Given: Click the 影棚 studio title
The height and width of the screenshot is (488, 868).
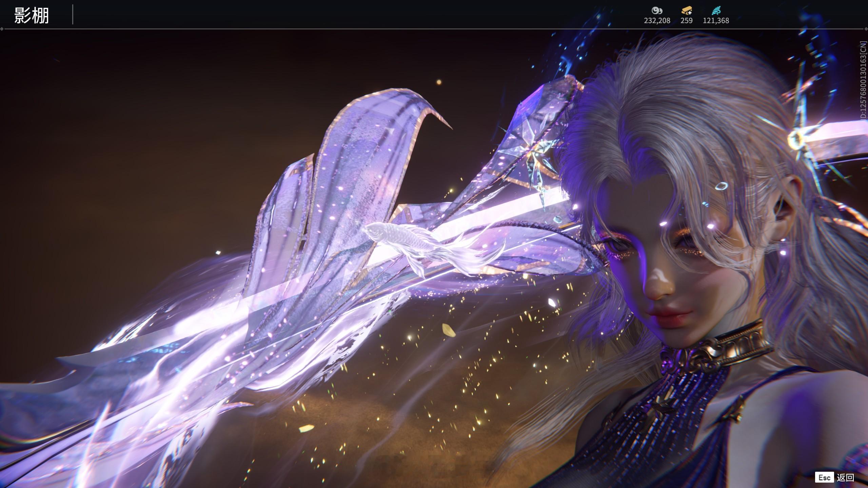Looking at the screenshot, I should (x=31, y=16).
